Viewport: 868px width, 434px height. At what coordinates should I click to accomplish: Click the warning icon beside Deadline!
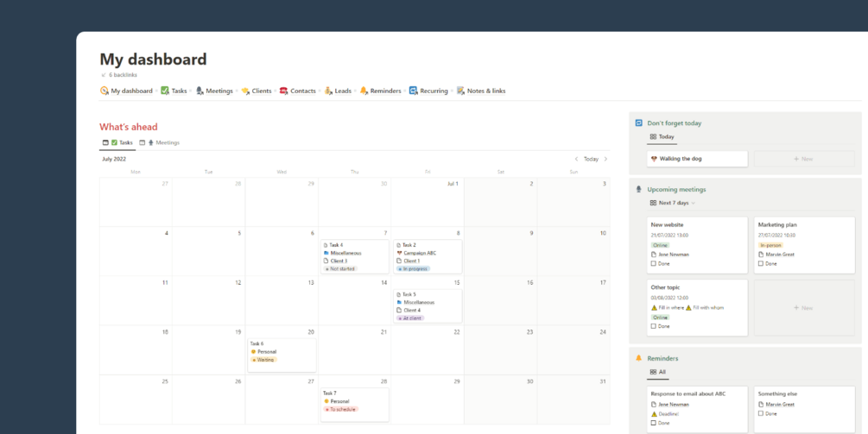tap(654, 413)
